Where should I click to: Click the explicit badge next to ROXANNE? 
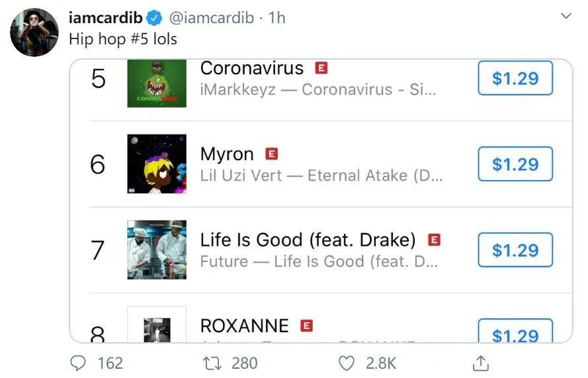[306, 326]
